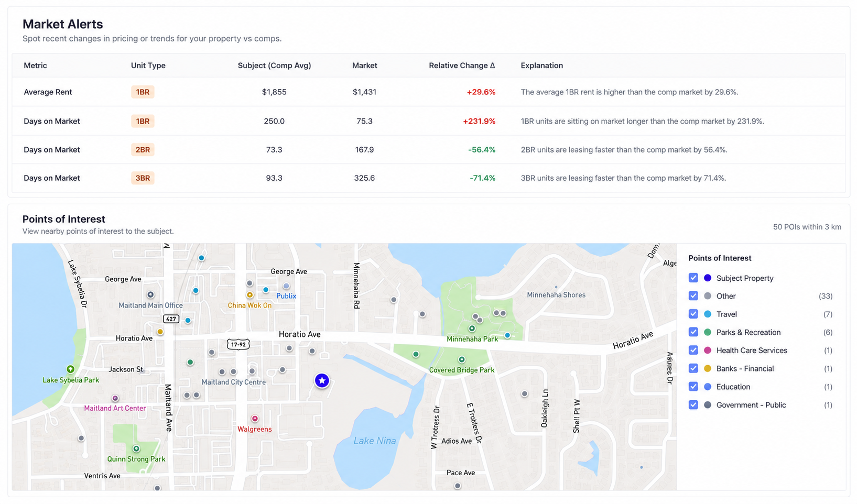Select the Average Rent 1BR row

[x=428, y=92]
